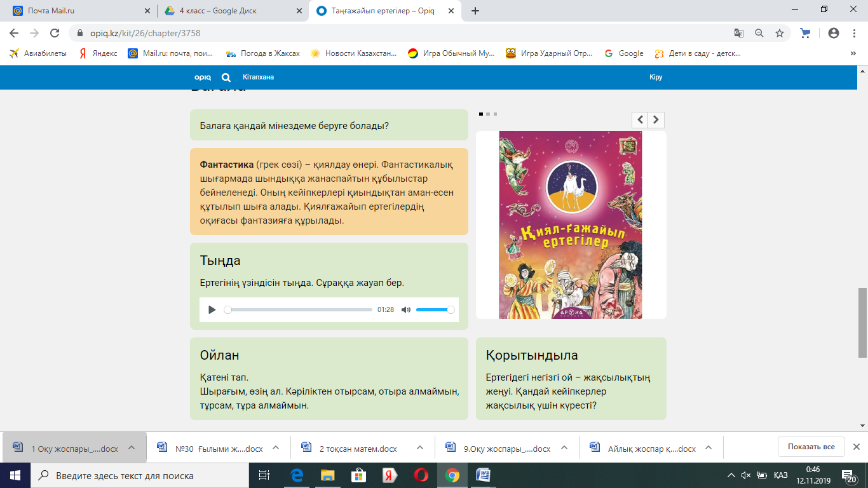868x488 pixels.
Task: Open the Игра Ударный bookmark
Action: coord(549,53)
